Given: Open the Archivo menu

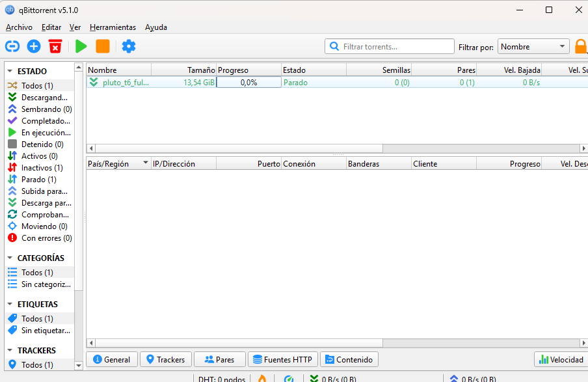Looking at the screenshot, I should 19,27.
